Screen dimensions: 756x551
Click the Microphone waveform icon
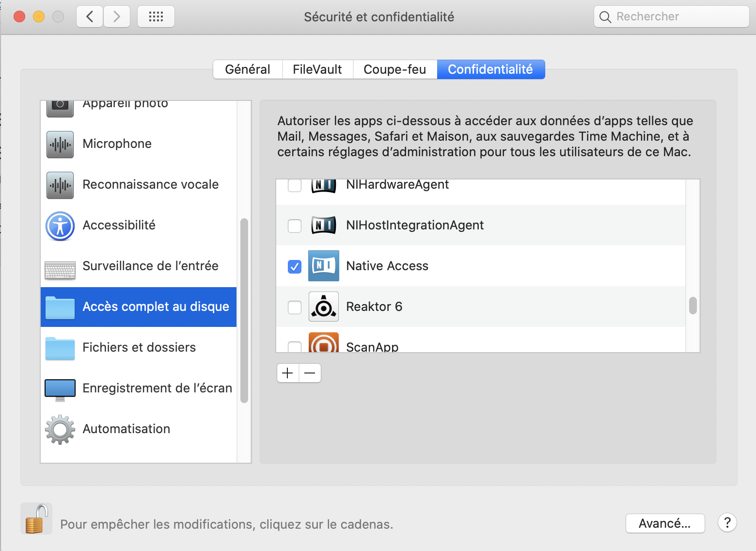tap(60, 144)
